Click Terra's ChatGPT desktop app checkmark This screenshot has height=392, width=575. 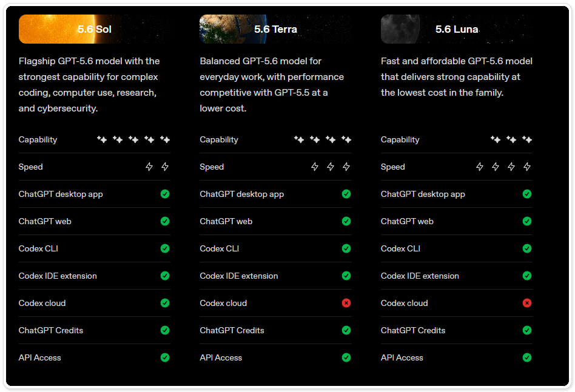pos(346,194)
